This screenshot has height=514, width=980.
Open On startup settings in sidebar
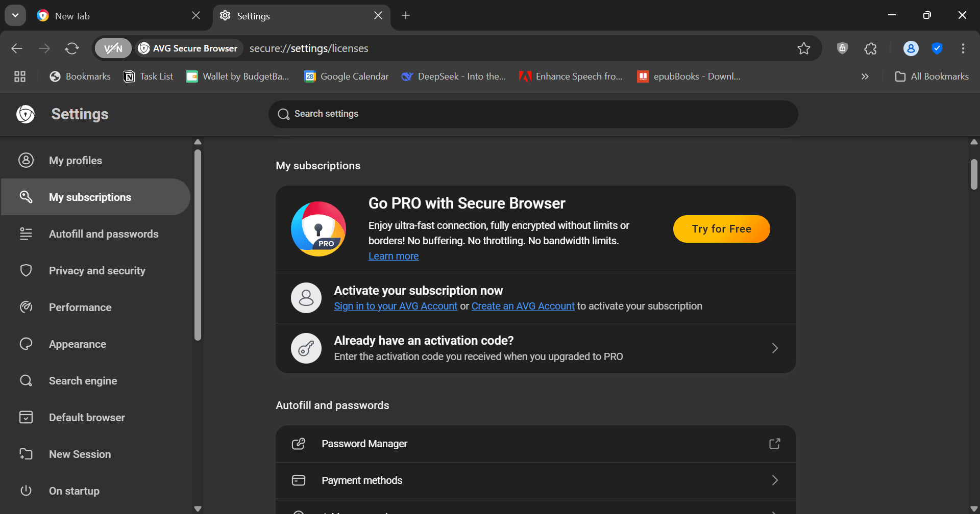click(95, 491)
